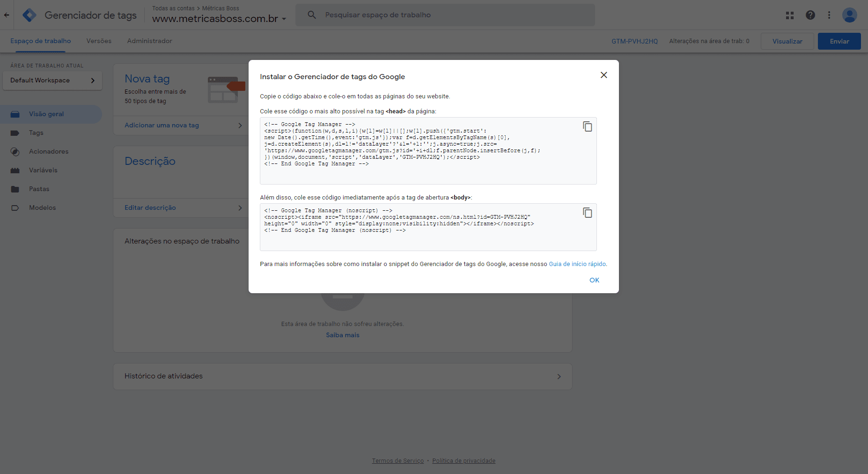
Task: Switch to the Administrador tab
Action: 149,41
